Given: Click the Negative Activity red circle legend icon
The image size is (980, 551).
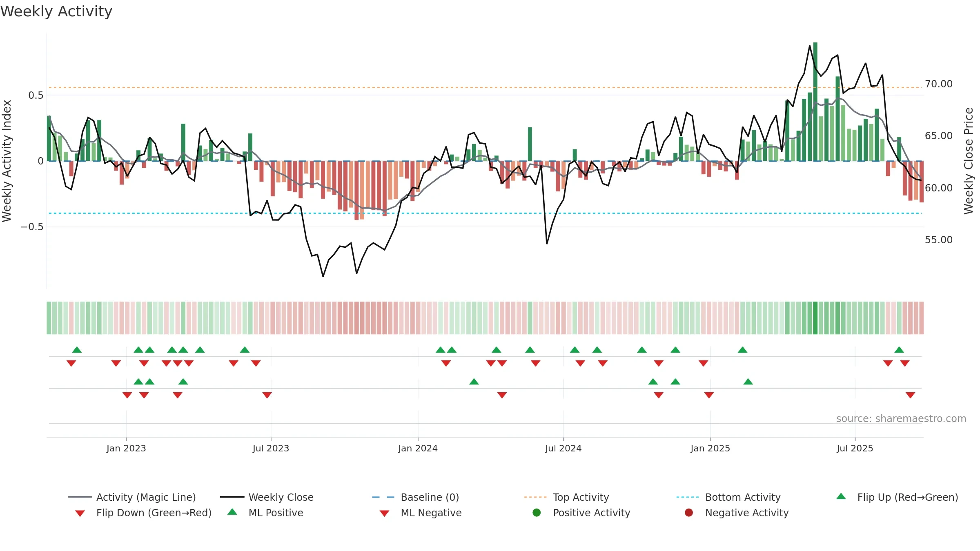Looking at the screenshot, I should [689, 513].
